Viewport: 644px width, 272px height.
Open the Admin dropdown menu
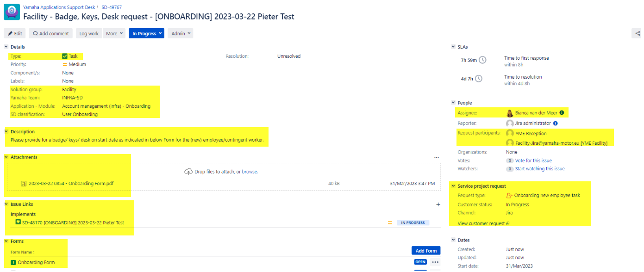[181, 33]
